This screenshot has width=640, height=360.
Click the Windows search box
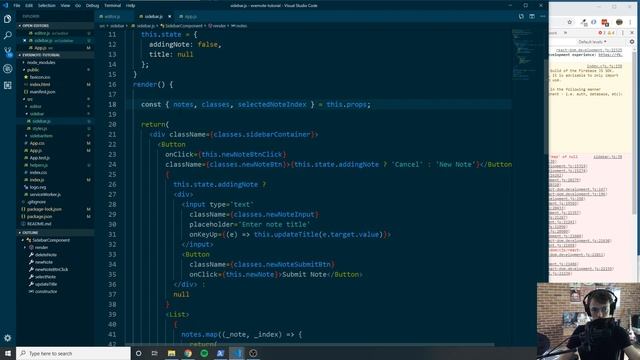(73, 353)
